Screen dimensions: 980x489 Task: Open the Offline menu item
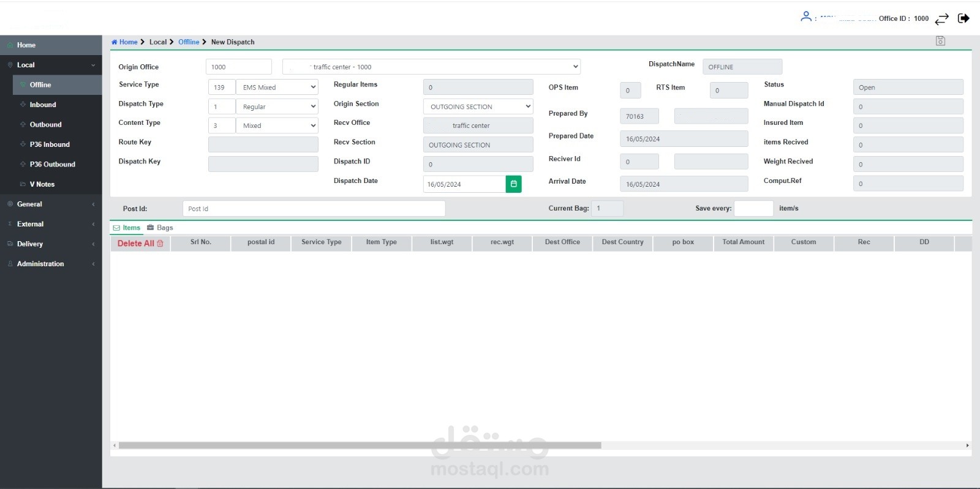pos(57,85)
